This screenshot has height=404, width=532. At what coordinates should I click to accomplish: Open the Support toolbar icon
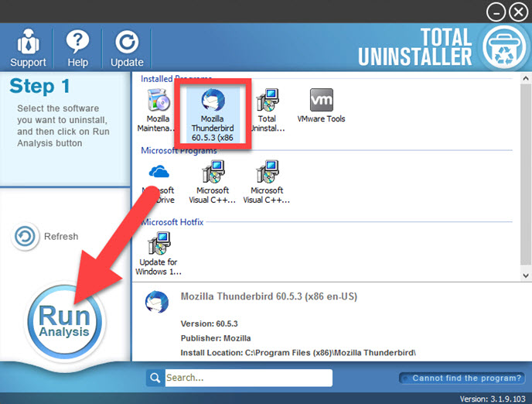point(28,48)
